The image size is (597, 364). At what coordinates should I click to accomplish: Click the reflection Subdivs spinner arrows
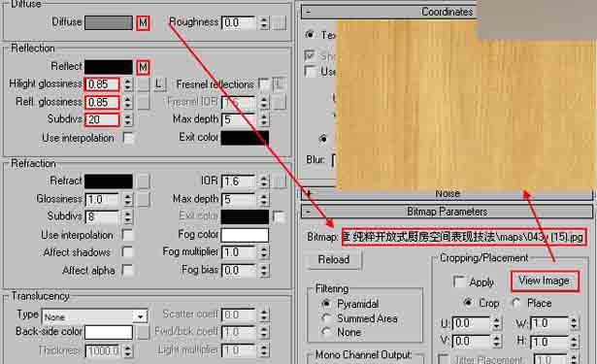point(127,119)
